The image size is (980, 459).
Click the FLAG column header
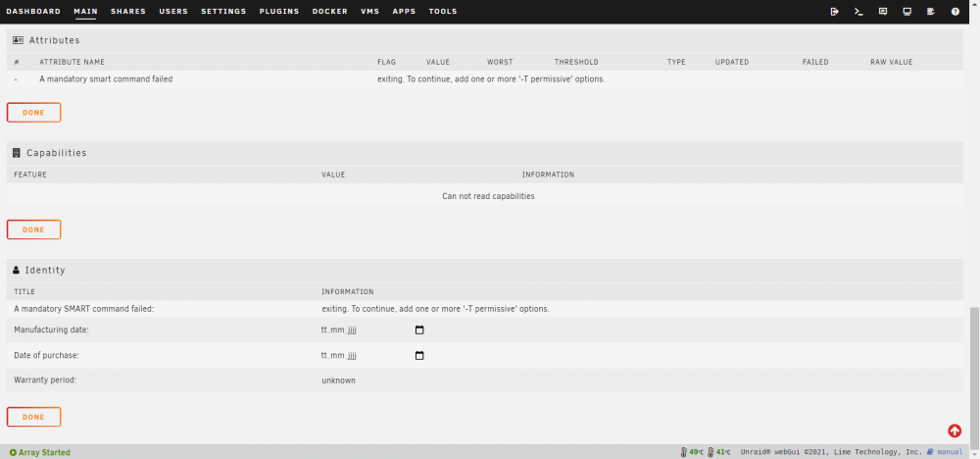[386, 62]
